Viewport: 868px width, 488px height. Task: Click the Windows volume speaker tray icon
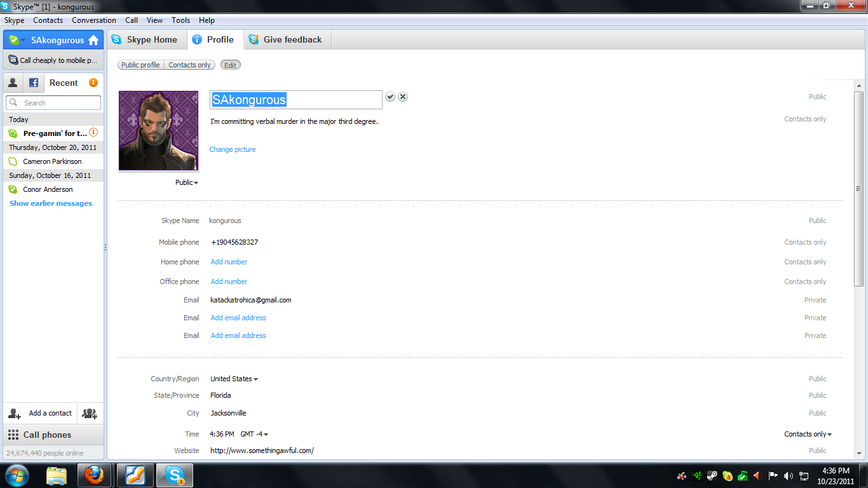(789, 475)
